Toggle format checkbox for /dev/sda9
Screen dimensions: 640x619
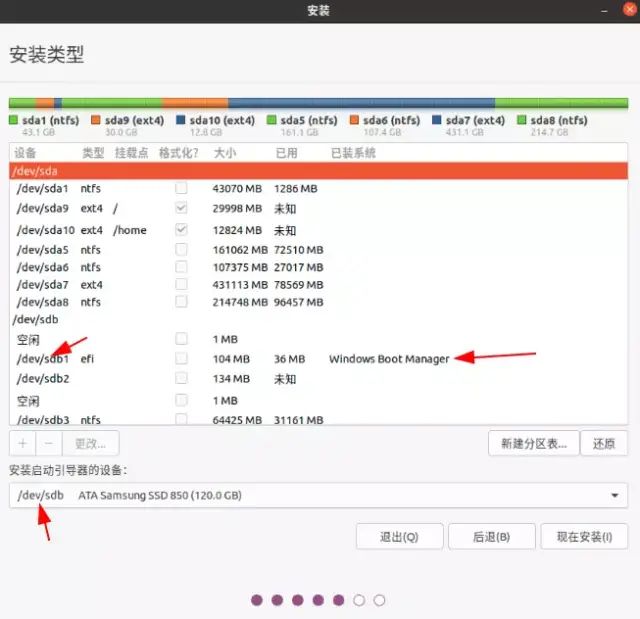[181, 209]
